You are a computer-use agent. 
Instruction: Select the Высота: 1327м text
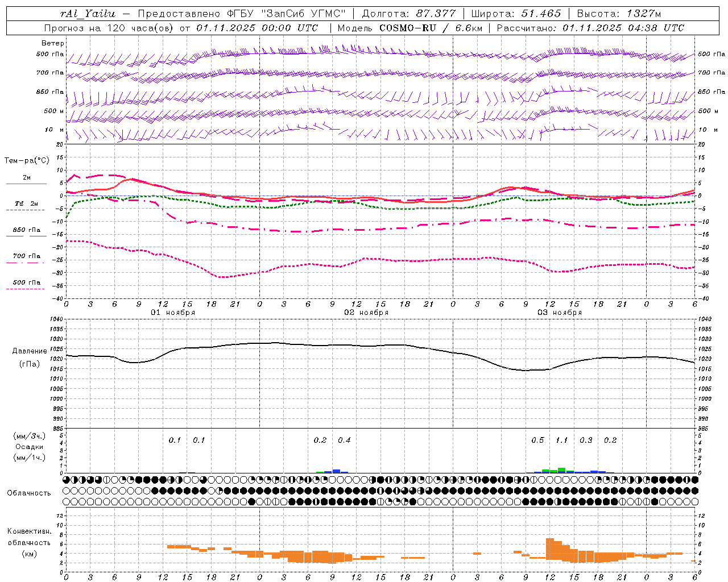(x=619, y=14)
